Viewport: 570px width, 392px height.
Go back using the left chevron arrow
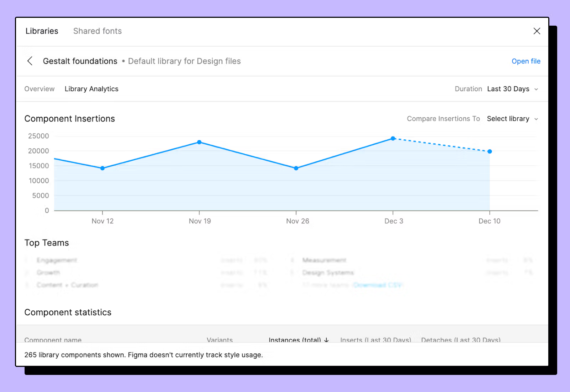click(30, 61)
